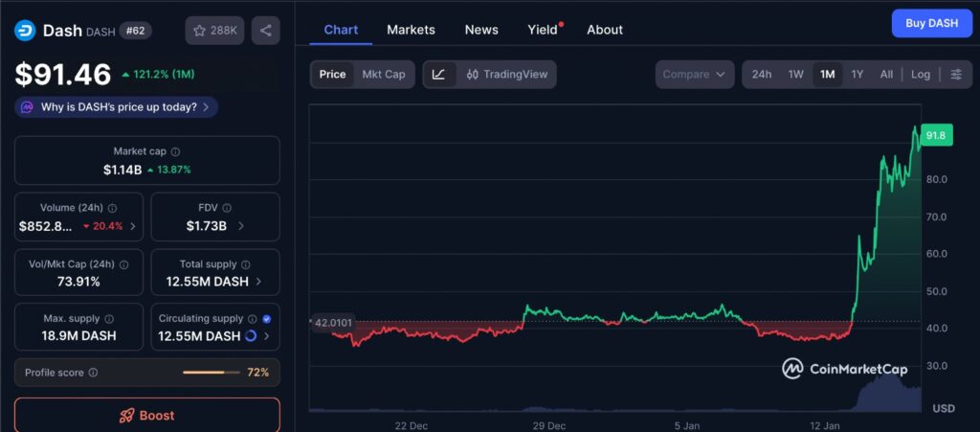Screen dimensions: 980x432
Task: Switch chart to Mkt Cap view
Action: (384, 75)
